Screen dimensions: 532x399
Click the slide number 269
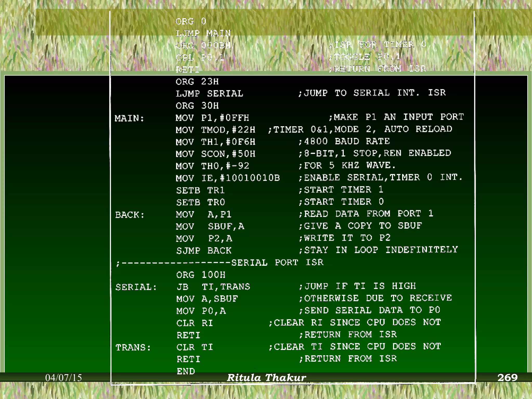(x=507, y=377)
